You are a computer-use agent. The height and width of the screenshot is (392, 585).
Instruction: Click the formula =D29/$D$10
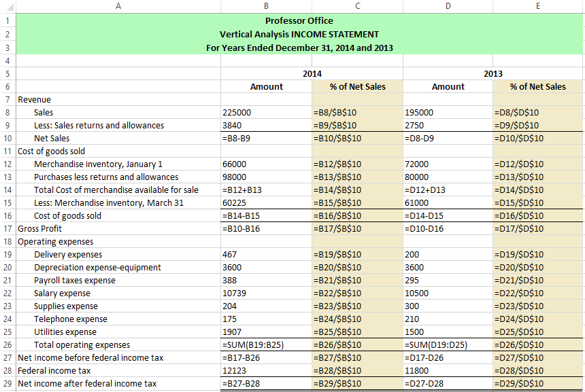click(x=537, y=383)
